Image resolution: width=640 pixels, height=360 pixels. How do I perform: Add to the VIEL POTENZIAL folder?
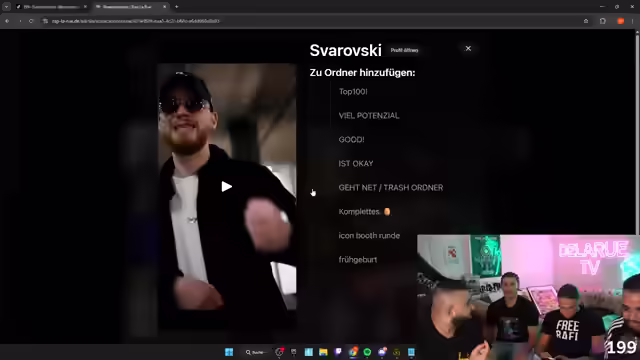(x=369, y=116)
